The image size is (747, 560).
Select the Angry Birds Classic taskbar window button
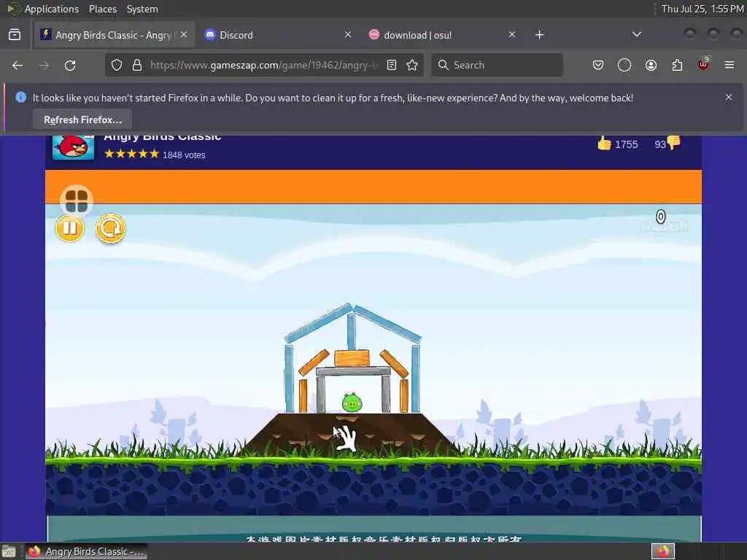pos(86,551)
